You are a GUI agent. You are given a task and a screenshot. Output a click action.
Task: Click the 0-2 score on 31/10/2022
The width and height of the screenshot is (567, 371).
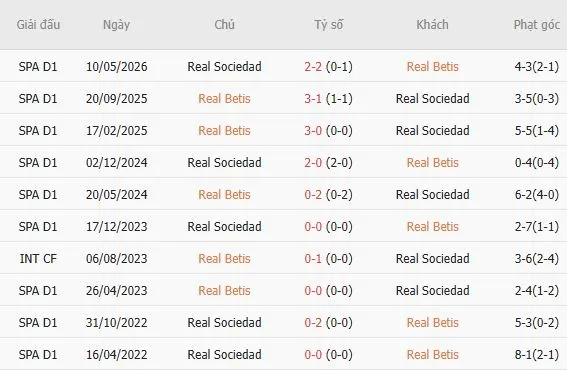(313, 323)
